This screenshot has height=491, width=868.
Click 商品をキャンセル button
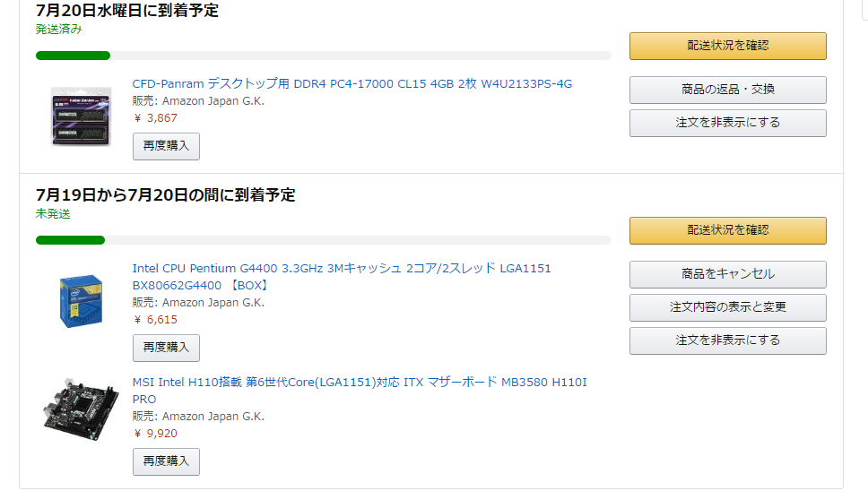coord(727,274)
